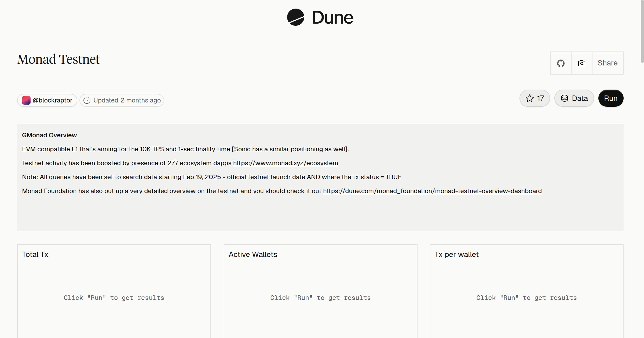Click the Run prompt in Total Tx
The width and height of the screenshot is (644, 338).
(114, 298)
